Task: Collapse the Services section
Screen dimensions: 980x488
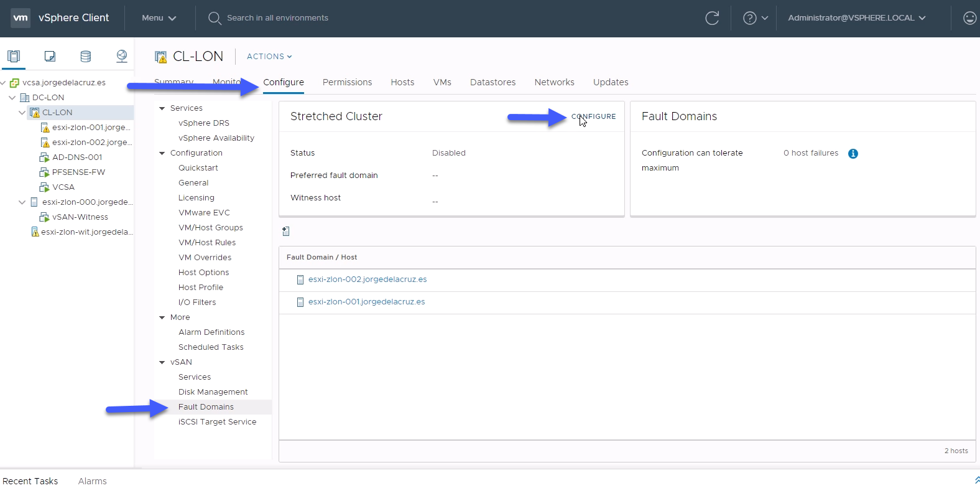Action: [162, 108]
